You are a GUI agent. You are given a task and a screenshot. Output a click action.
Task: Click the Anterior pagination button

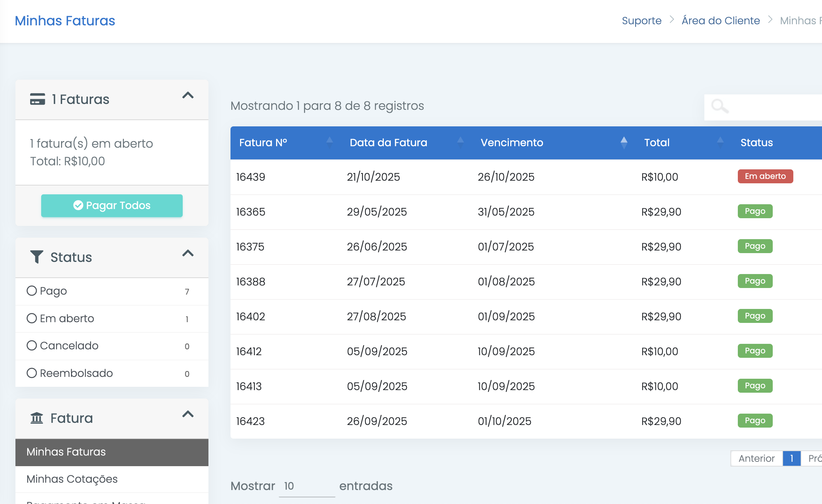pos(756,458)
